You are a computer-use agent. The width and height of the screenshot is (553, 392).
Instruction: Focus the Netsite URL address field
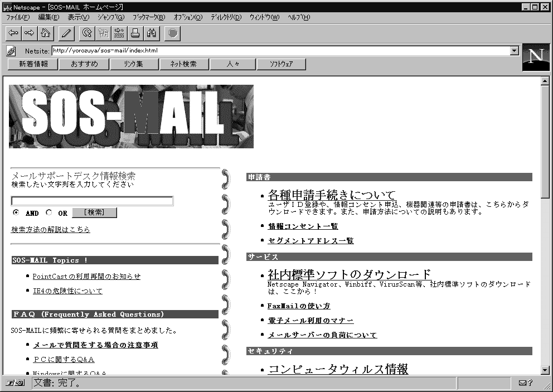pos(281,51)
